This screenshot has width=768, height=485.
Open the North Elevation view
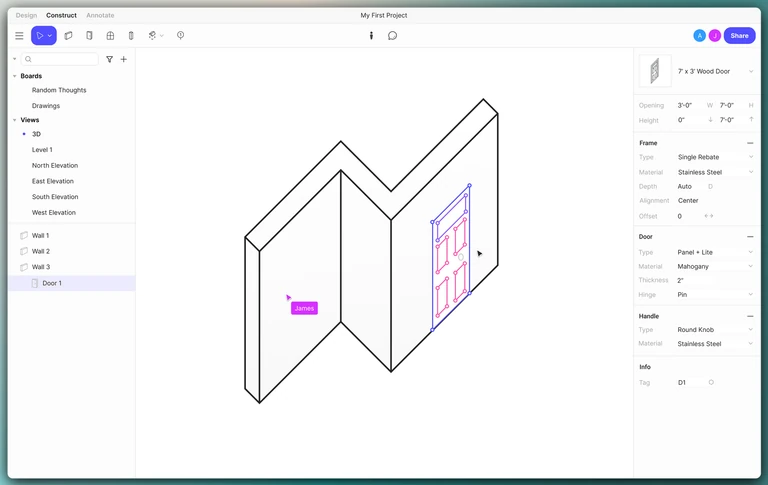tap(55, 166)
